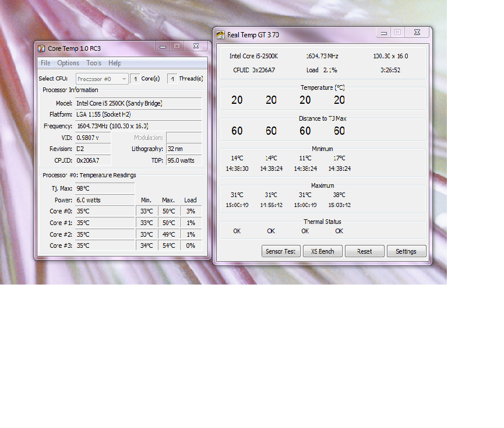504x428 pixels.
Task: Click the Core Temp title bar icon
Action: coord(41,48)
